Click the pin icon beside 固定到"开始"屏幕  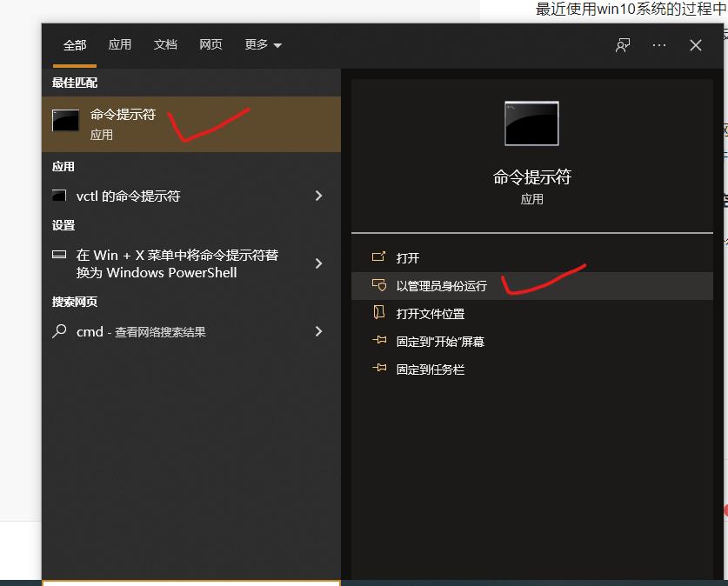(378, 341)
